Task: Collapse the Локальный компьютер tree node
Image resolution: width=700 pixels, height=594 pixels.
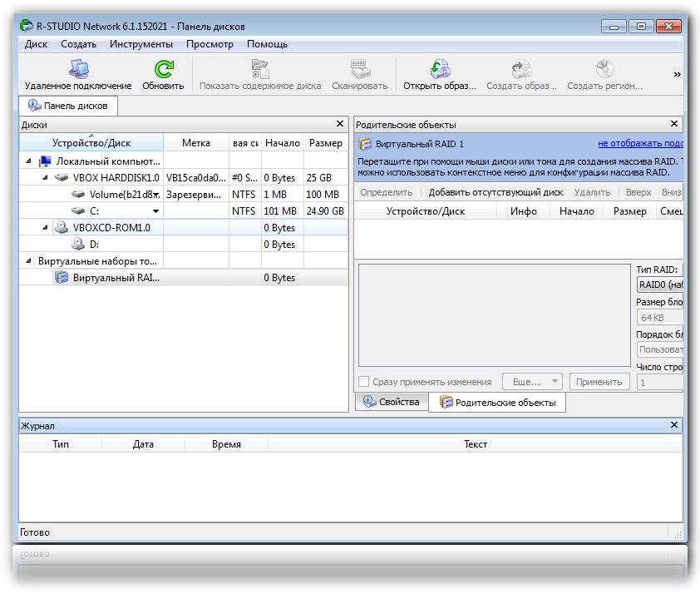Action: click(30, 161)
